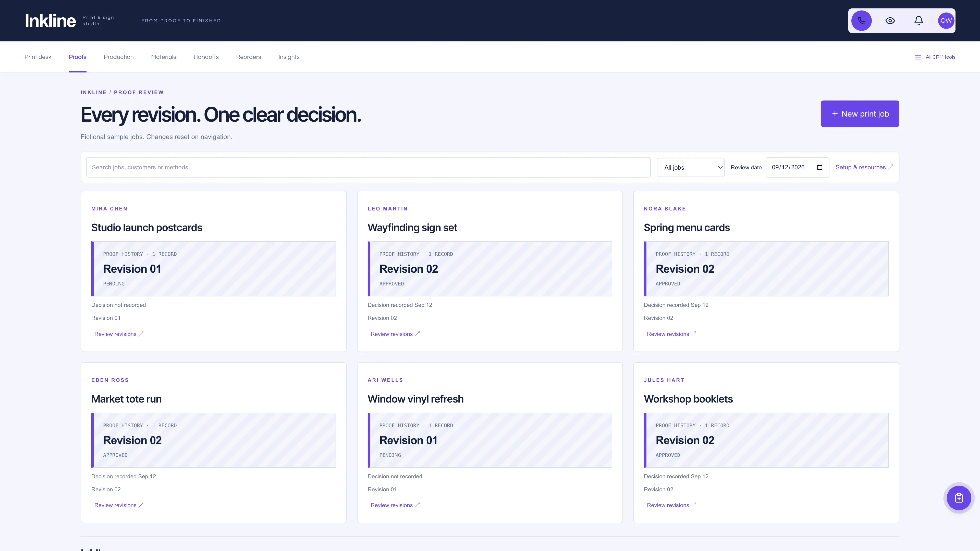The width and height of the screenshot is (980, 551).
Task: Switch to the Print desk tab
Action: (38, 57)
